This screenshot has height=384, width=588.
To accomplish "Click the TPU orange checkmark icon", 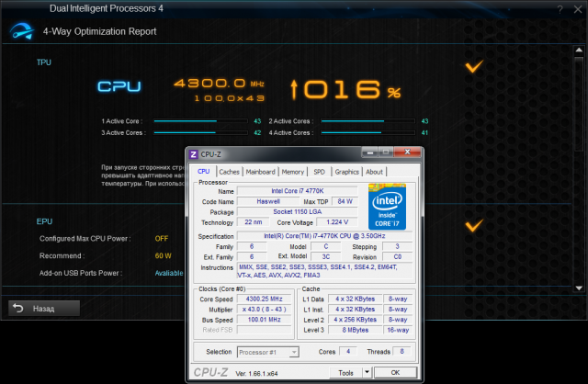I will [474, 66].
